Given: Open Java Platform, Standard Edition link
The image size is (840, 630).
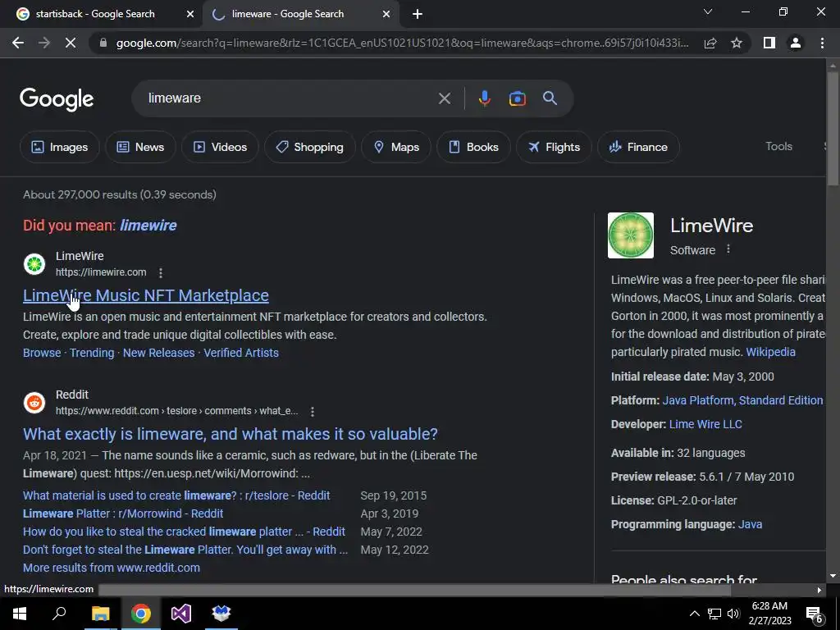Looking at the screenshot, I should point(742,400).
